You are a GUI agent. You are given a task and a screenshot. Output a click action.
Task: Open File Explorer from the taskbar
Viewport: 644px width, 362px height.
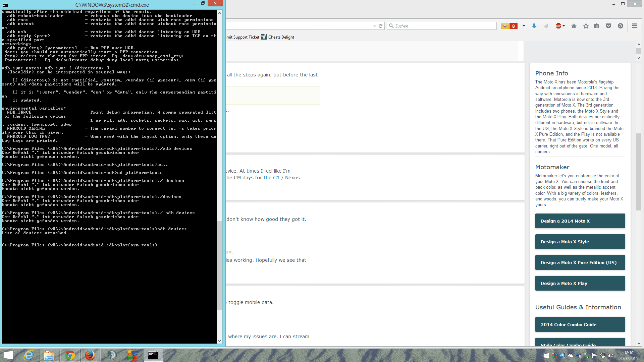(49, 355)
